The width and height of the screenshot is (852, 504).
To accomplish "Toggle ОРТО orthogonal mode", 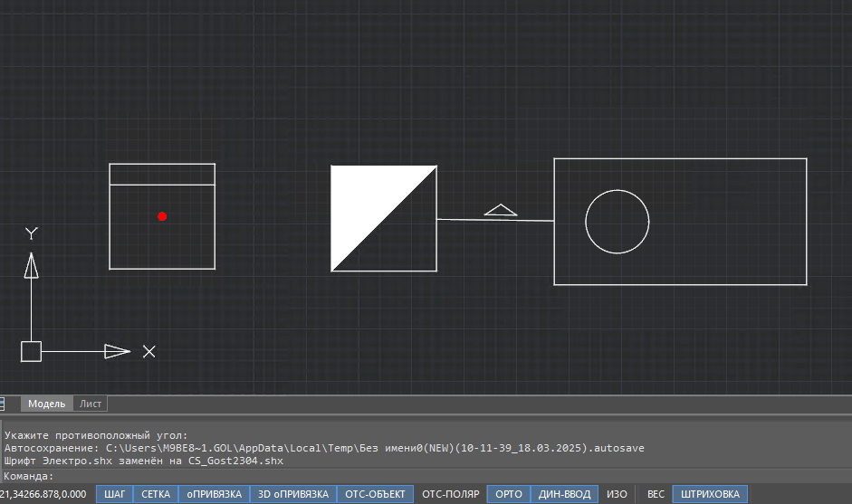I will pos(509,494).
